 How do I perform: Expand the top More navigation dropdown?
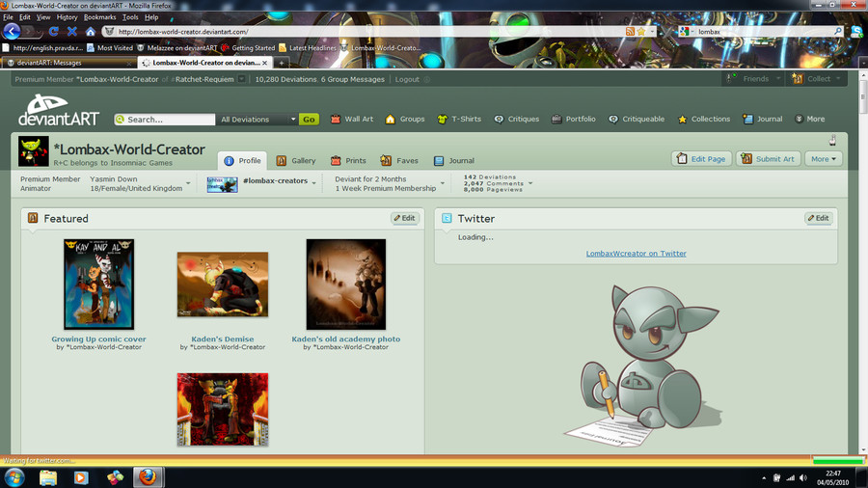[x=810, y=119]
